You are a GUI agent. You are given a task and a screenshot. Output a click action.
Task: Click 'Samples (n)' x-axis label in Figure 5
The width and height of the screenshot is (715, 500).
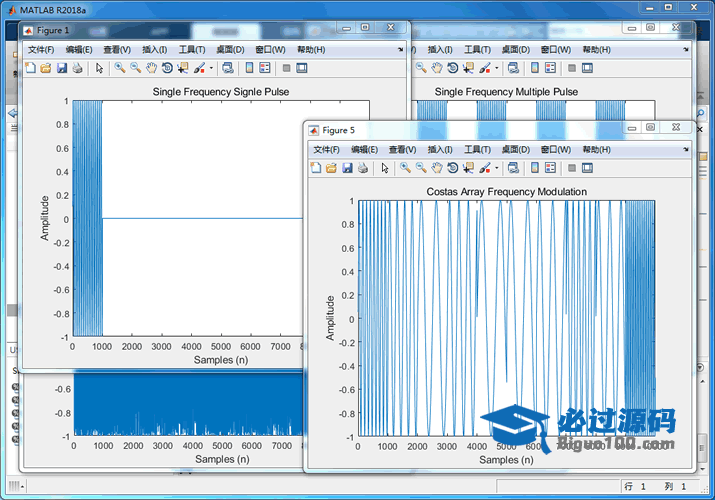click(506, 460)
